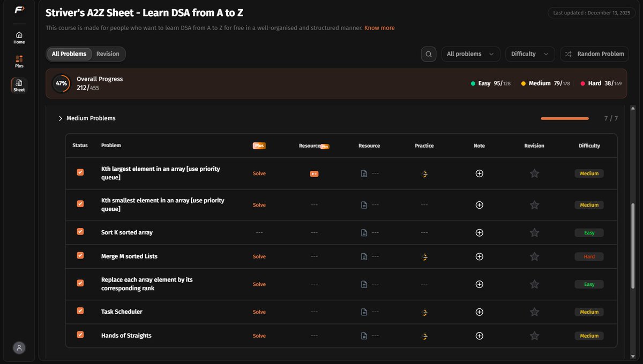Follow the Know more link
This screenshot has height=364, width=643.
379,28
